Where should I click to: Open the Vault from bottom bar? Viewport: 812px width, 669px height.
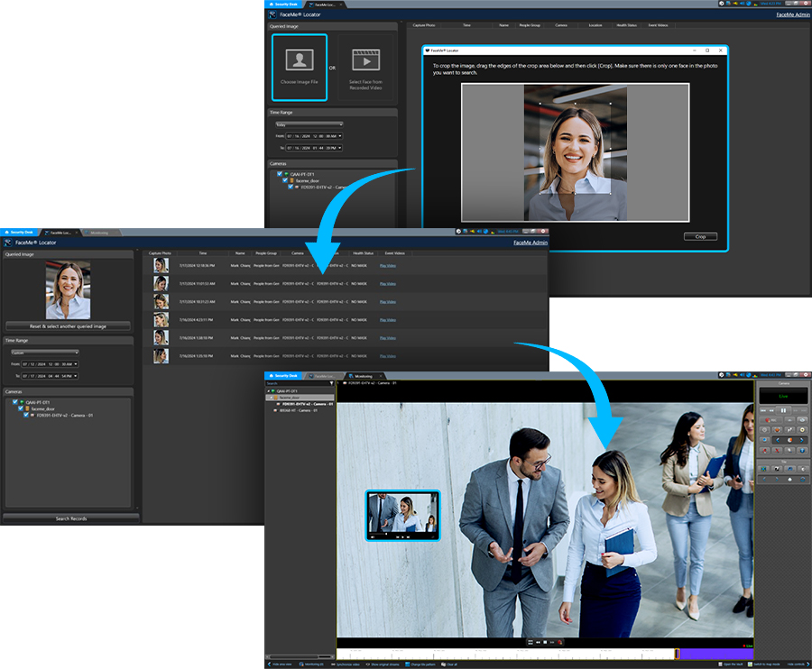tap(719, 664)
